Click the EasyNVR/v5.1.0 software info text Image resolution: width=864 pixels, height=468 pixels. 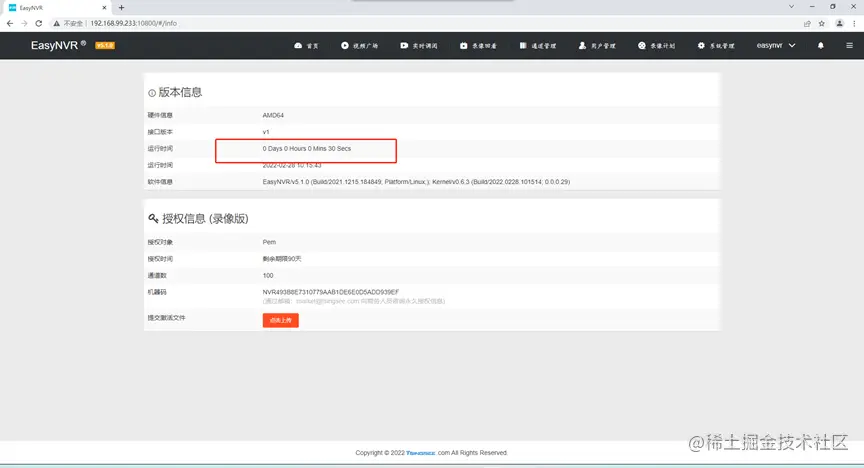[x=416, y=181]
